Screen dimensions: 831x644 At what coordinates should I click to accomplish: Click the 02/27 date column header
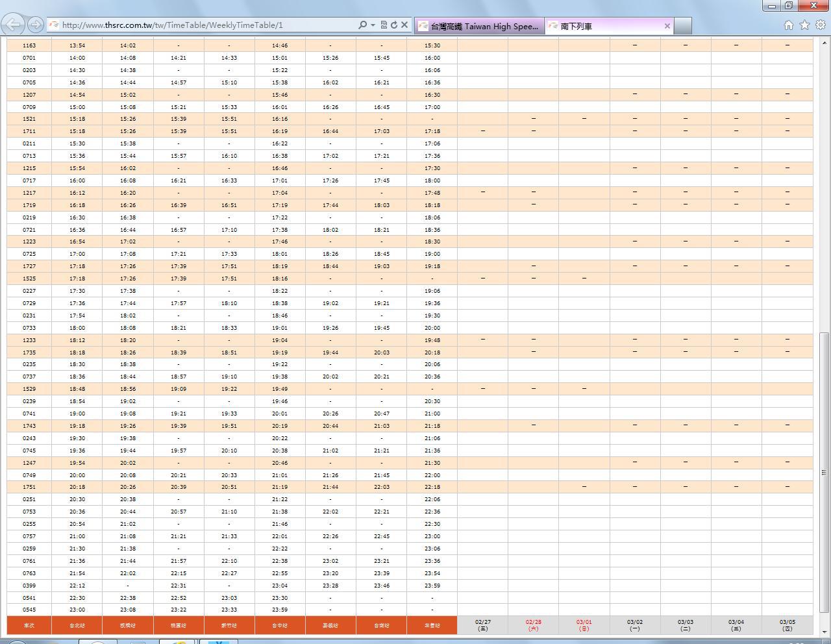[x=482, y=625]
